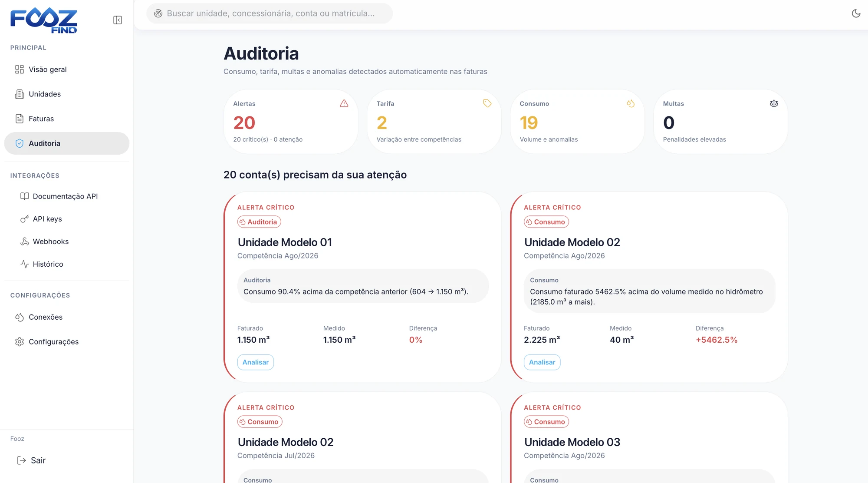Open the Tarifa card showing 2
Viewport: 868px width, 483px height.
click(x=434, y=122)
